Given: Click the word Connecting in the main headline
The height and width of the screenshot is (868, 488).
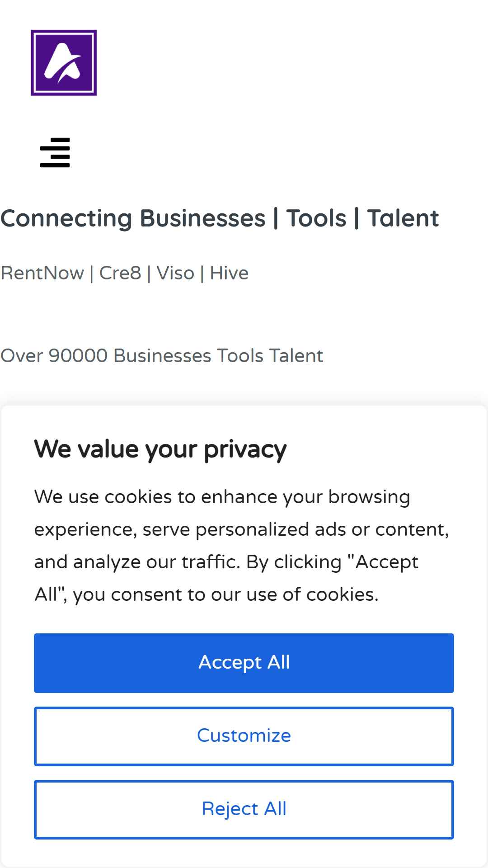Looking at the screenshot, I should (66, 219).
